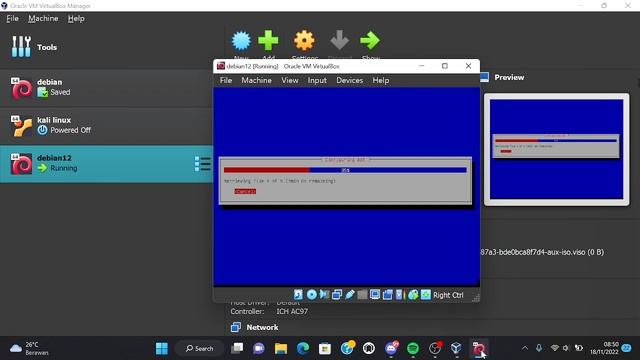Open File Explorer from the taskbar

[x=281, y=348]
